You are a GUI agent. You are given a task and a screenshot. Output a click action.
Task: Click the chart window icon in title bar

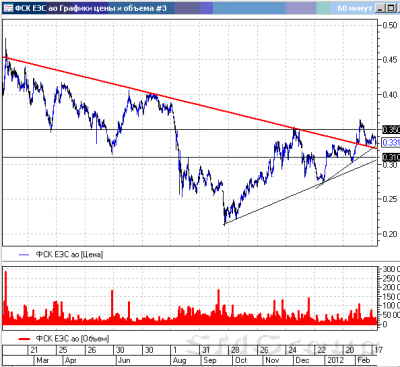click(8, 8)
